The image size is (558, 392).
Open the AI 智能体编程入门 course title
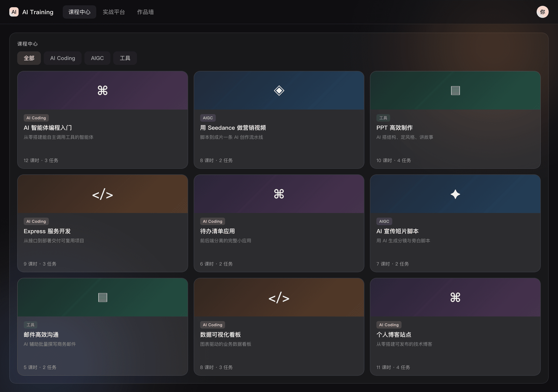[48, 128]
